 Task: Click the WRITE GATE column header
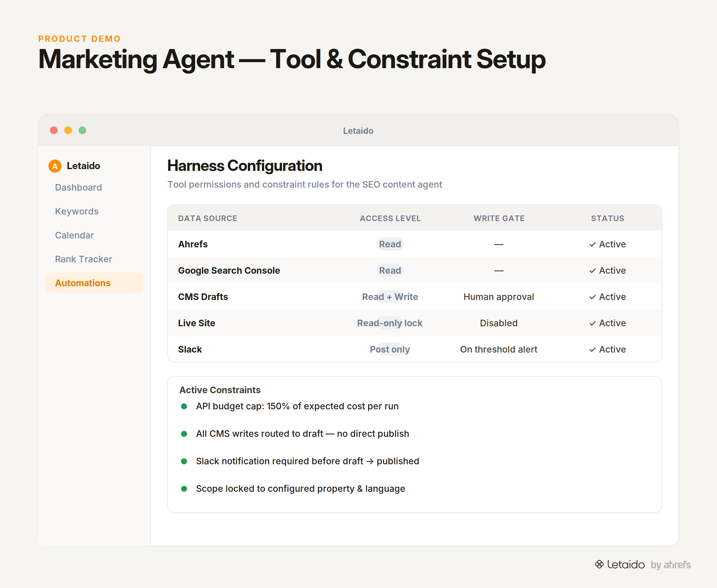[499, 218]
